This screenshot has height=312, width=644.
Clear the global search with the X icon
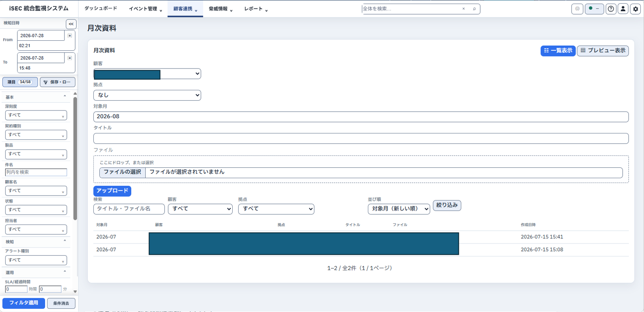pos(464,9)
